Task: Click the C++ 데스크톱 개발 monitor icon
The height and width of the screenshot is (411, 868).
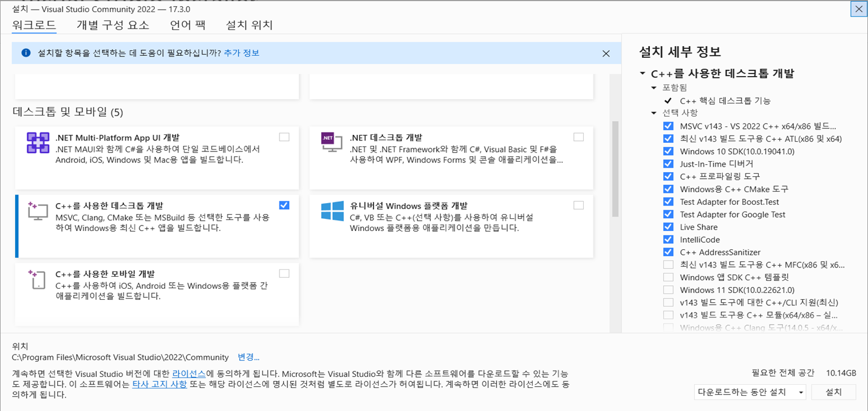Action: point(38,211)
